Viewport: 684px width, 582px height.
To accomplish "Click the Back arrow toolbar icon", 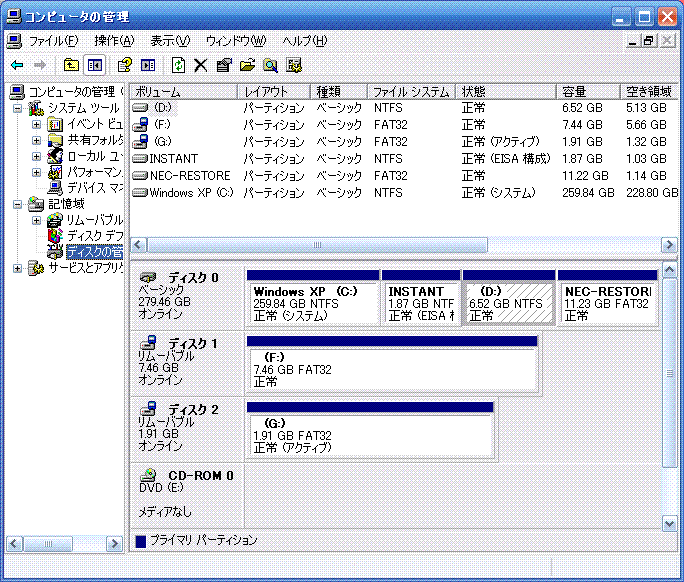I will [x=17, y=65].
